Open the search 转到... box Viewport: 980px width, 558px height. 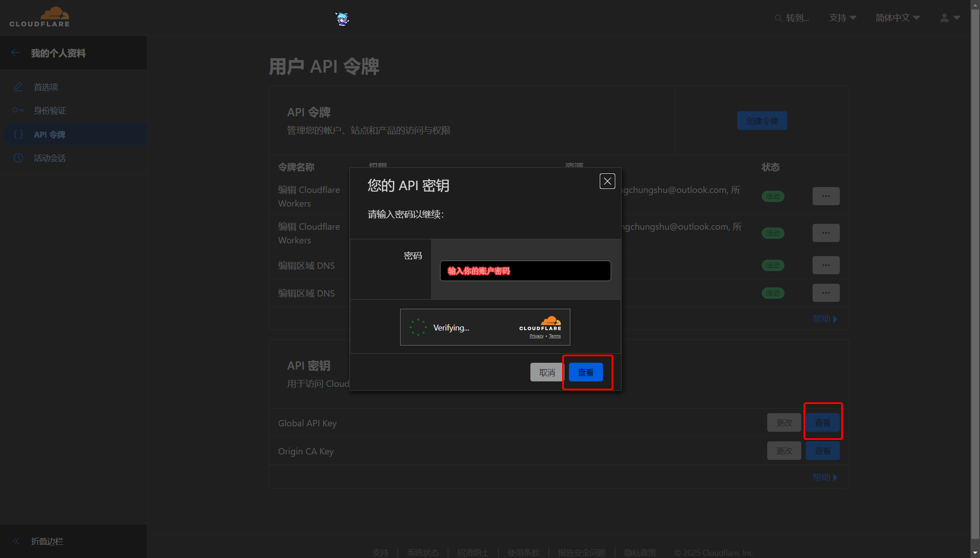pos(792,18)
